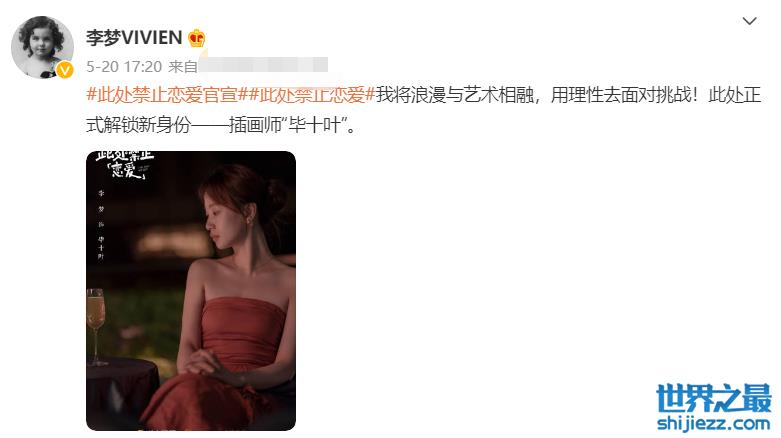
Task: Click the 世界之最 watermark logo
Action: pos(713,398)
